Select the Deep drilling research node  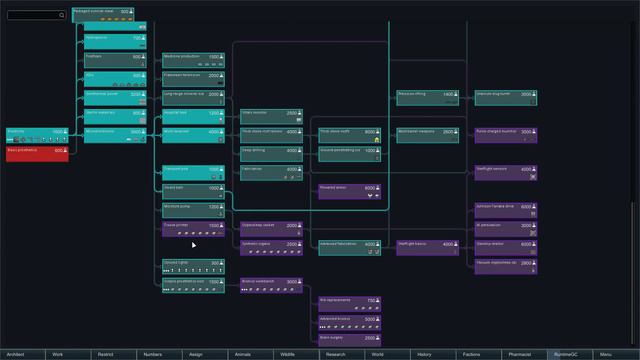click(x=271, y=154)
